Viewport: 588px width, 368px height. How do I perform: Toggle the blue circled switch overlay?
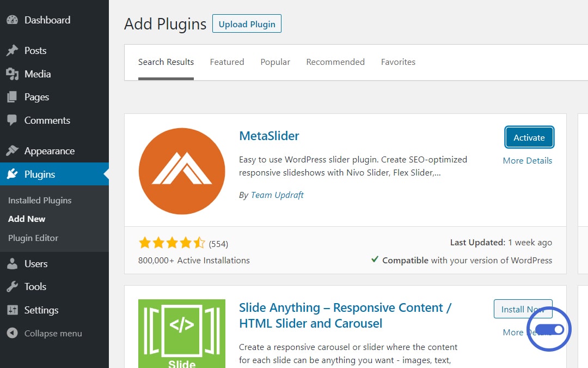click(x=549, y=330)
